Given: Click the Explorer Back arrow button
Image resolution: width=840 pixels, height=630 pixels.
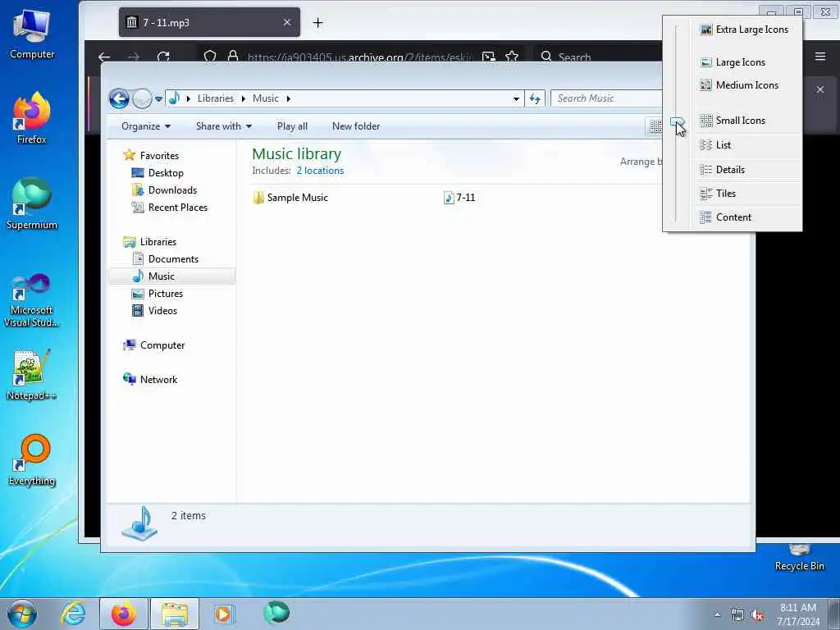Looking at the screenshot, I should point(119,98).
